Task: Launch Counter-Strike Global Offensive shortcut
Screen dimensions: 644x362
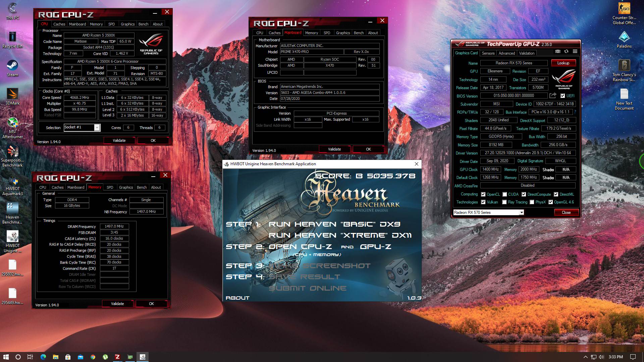Action: [x=624, y=14]
